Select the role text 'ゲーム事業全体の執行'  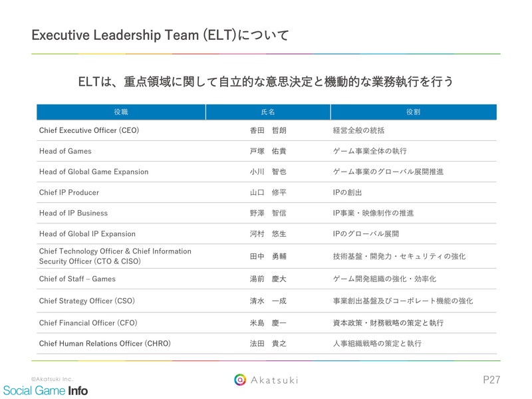[370, 151]
